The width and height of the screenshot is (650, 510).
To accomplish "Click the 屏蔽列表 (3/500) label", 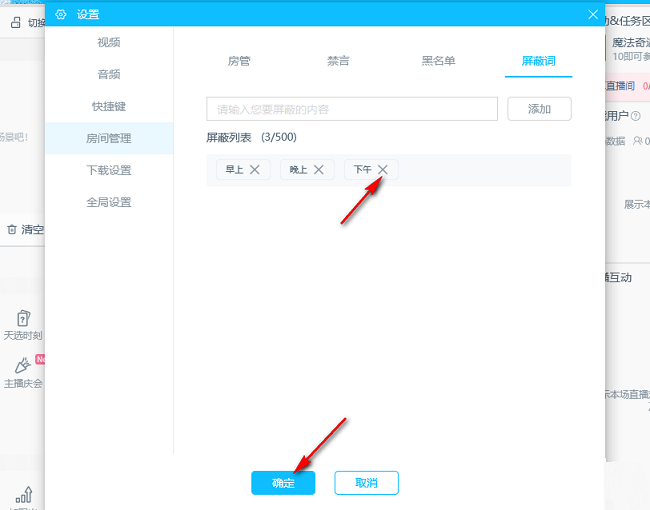I will 251,137.
